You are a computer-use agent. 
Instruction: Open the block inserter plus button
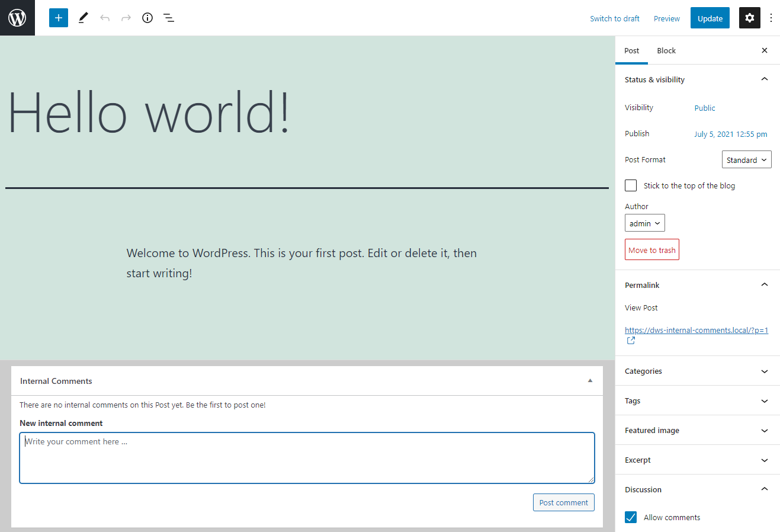click(59, 18)
